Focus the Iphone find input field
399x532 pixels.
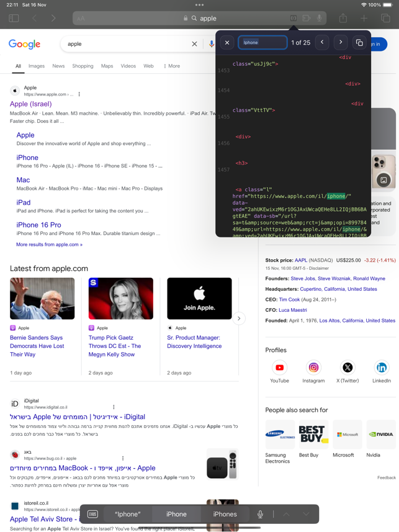pyautogui.click(x=262, y=42)
